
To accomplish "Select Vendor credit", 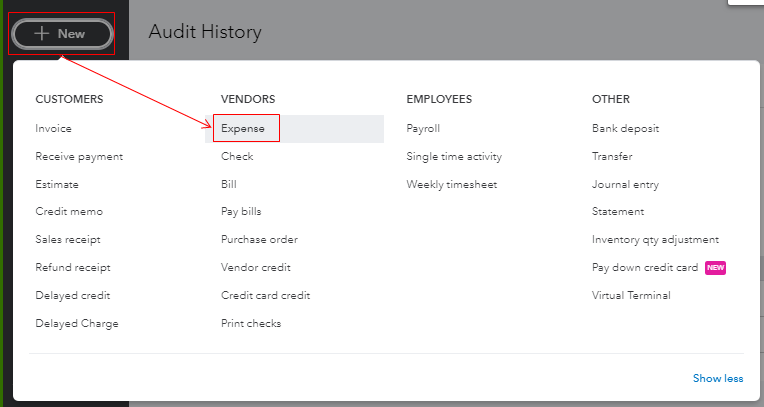I will pyautogui.click(x=257, y=268).
